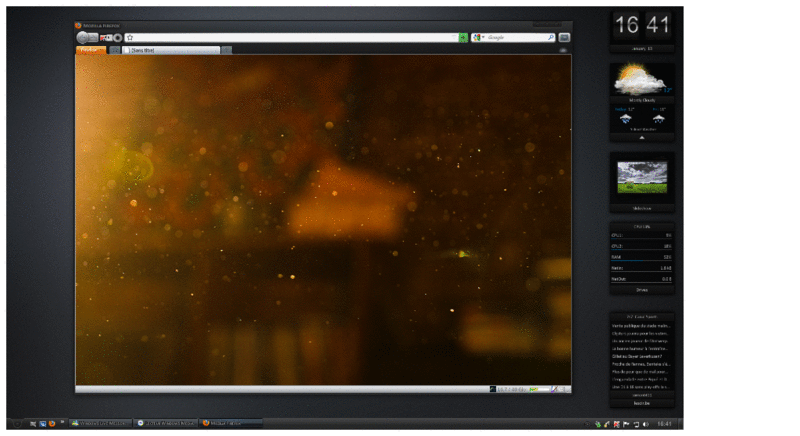Click today's forecast rain icon
The image size is (800, 436).
pos(626,119)
